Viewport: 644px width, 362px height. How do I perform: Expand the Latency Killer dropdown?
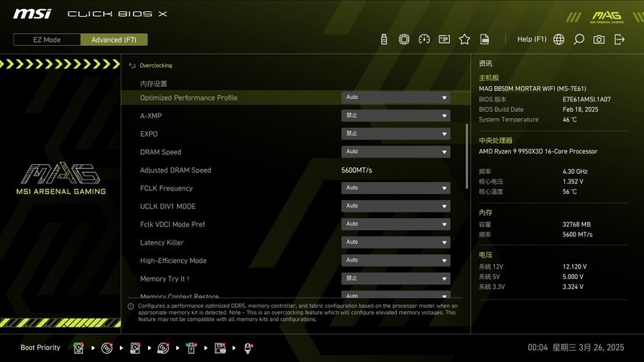coord(395,242)
